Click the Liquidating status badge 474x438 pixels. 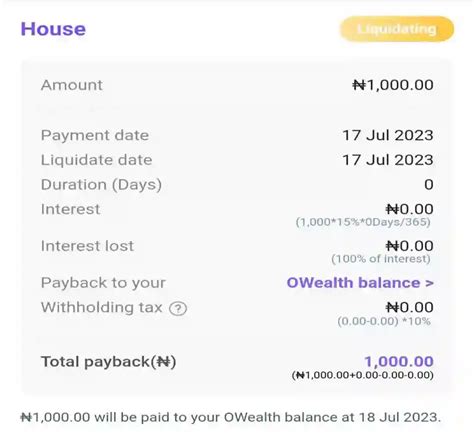(x=397, y=29)
